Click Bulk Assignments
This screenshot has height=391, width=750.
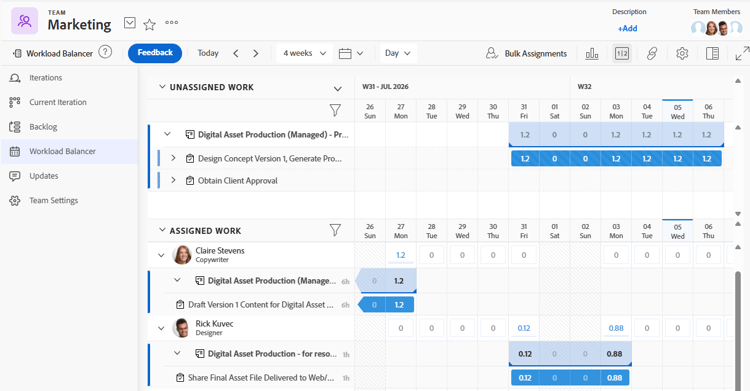pos(526,54)
